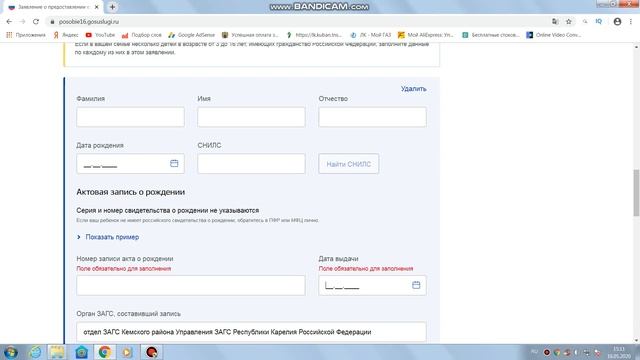Image resolution: width=640 pixels, height=360 pixels.
Task: Open the Приложения apps shortcut
Action: pos(26,35)
